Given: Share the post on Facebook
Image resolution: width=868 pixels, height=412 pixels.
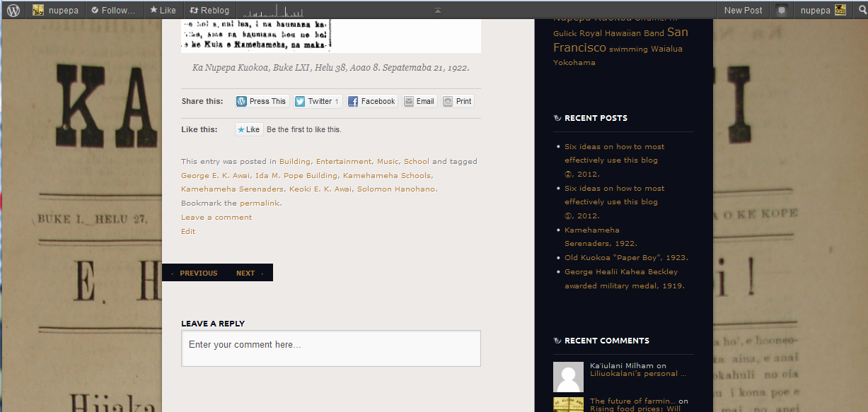Looking at the screenshot, I should click(371, 101).
